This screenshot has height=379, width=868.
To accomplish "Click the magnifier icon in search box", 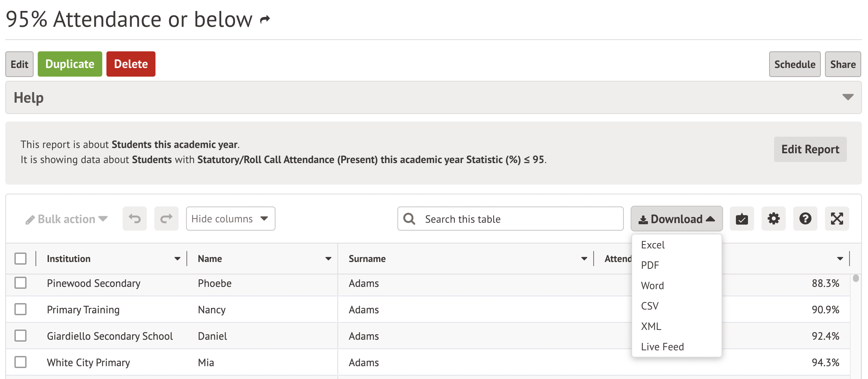I will pyautogui.click(x=409, y=219).
